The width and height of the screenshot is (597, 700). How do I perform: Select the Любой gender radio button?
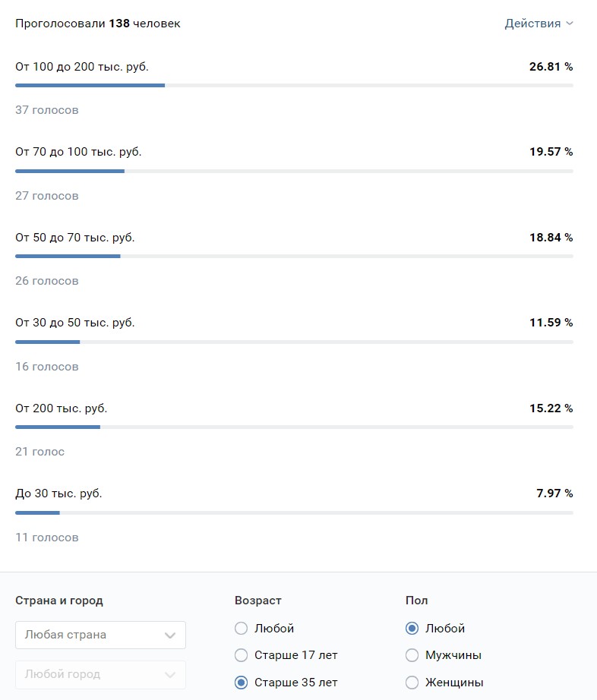(412, 629)
